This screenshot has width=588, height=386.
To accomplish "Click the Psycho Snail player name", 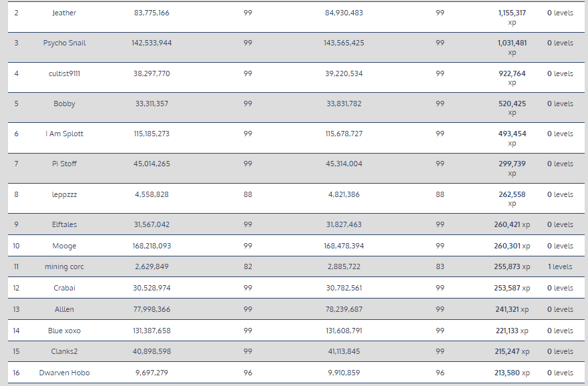I will [64, 43].
